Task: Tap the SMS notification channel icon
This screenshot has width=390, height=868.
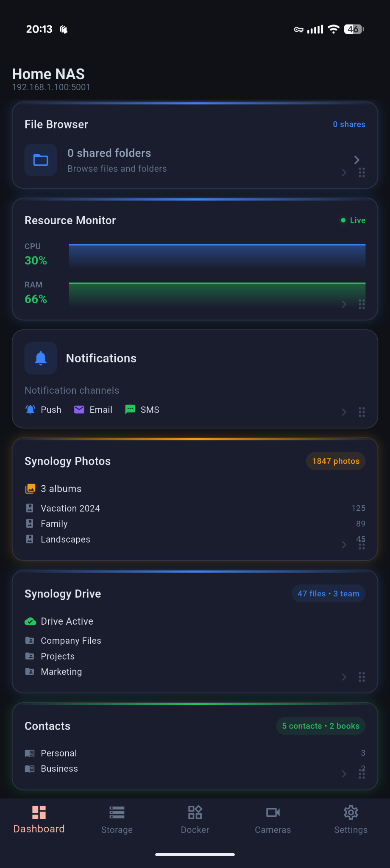Action: tap(129, 409)
